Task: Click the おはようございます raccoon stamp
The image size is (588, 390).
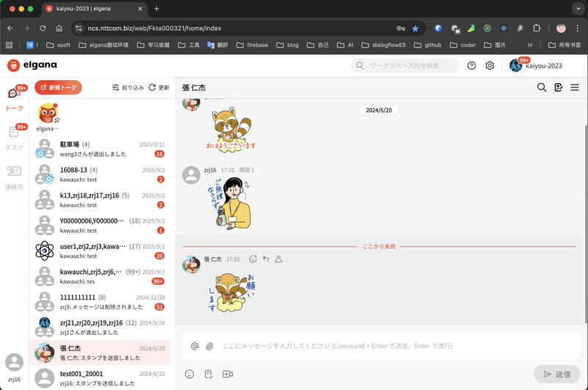Action: click(x=231, y=129)
